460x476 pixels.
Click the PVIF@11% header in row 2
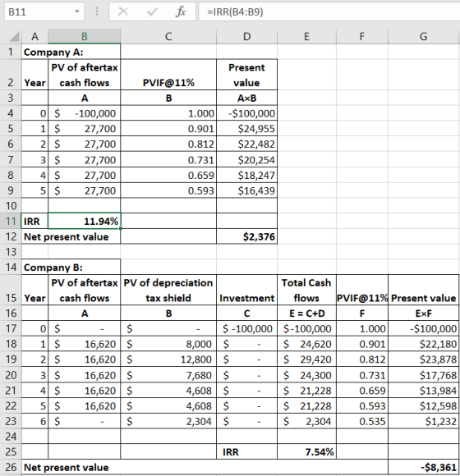coord(168,75)
